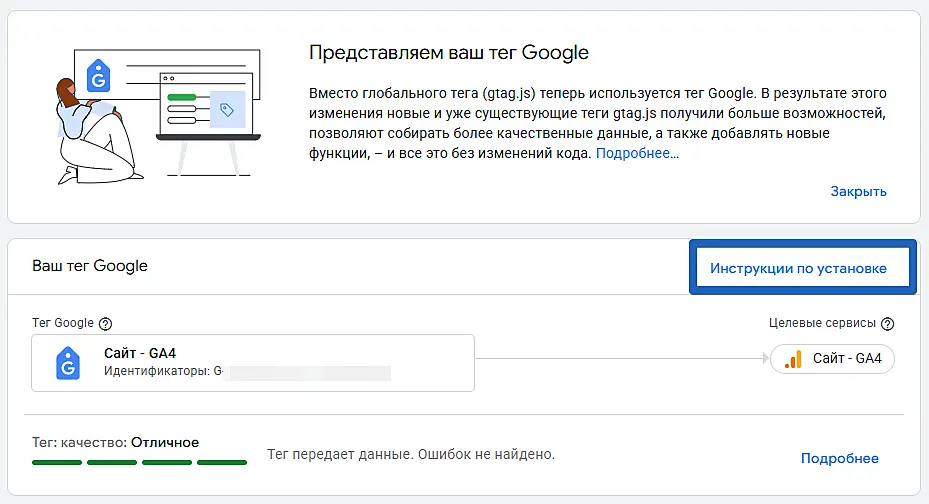Click the Тег передает данные status message
Viewport: 929px width, 504px height.
pos(411,454)
